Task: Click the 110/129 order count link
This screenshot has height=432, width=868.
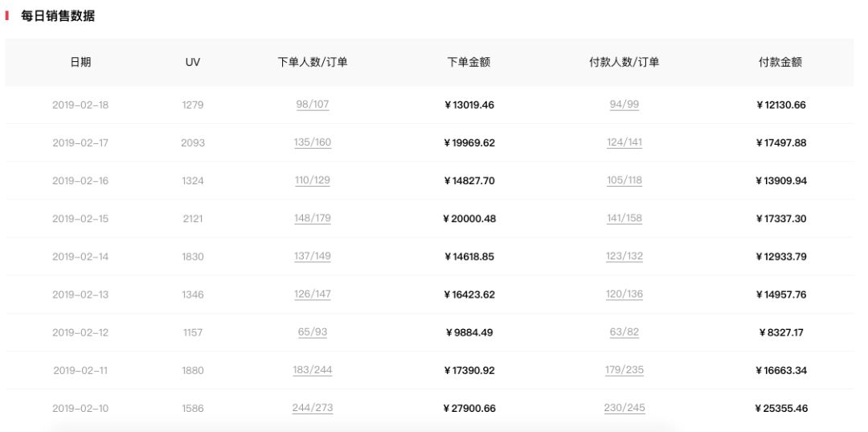Action: (x=313, y=180)
